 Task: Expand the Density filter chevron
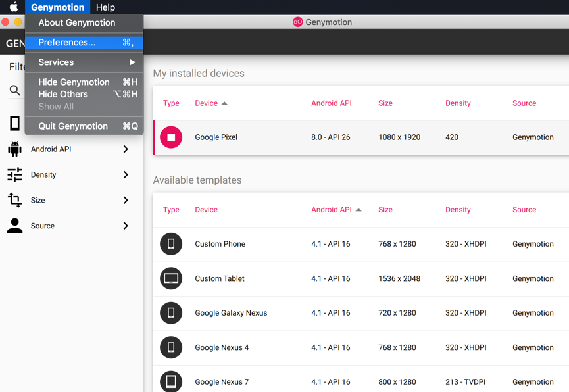pyautogui.click(x=126, y=174)
